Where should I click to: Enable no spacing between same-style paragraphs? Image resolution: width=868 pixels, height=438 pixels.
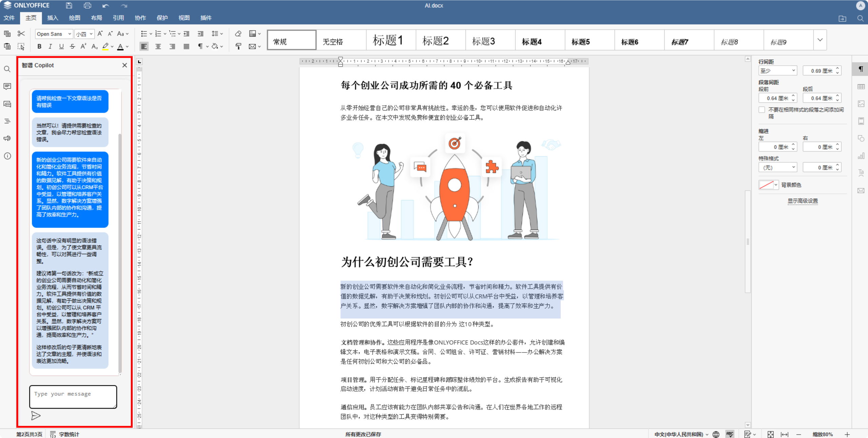[x=762, y=110]
